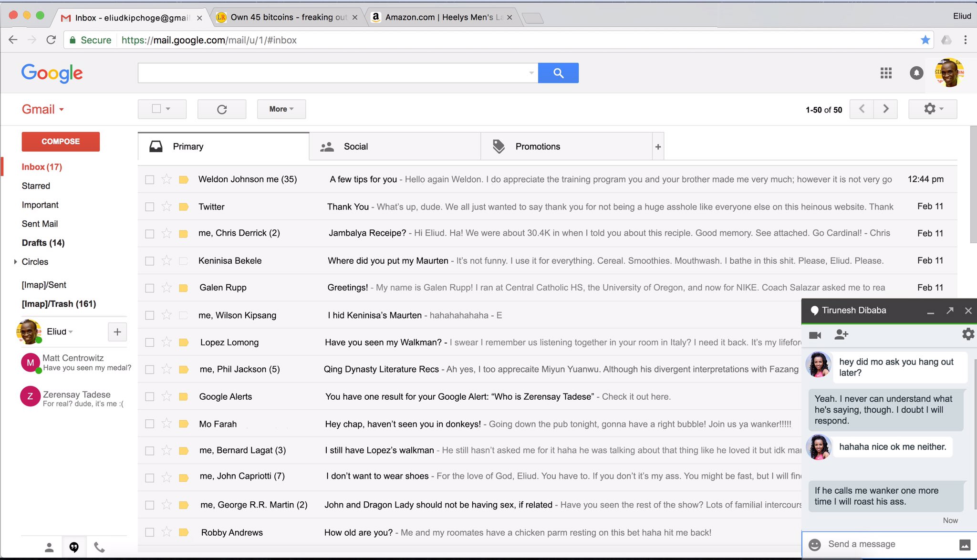Click the COMPOSE button
The image size is (977, 560).
click(61, 142)
